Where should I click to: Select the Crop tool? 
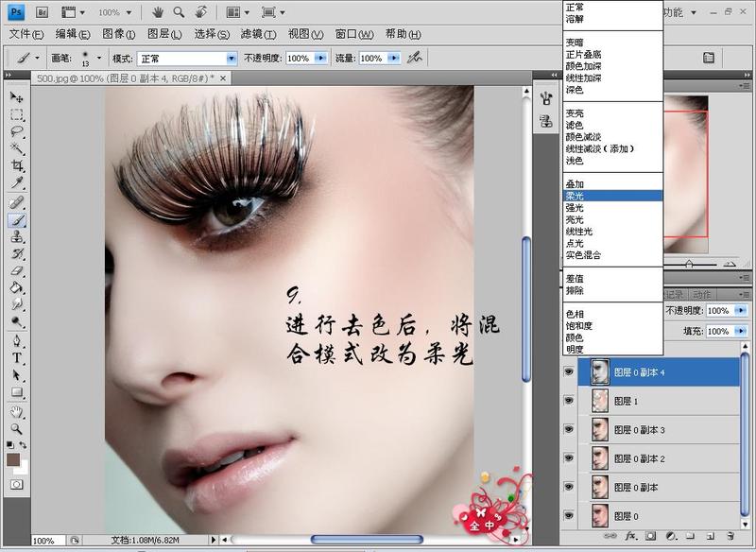point(17,165)
